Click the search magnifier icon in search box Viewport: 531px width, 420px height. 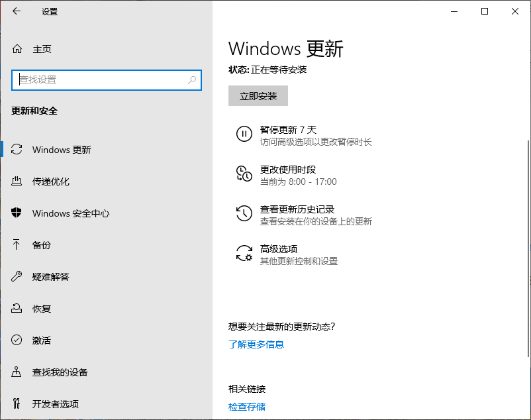pyautogui.click(x=192, y=80)
